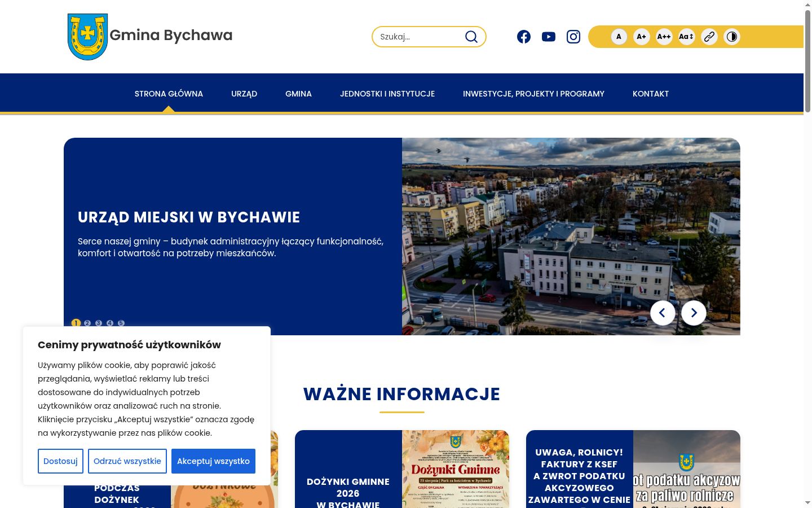812x508 pixels.
Task: Open Inwestycje, projekty i programy menu
Action: click(x=533, y=94)
